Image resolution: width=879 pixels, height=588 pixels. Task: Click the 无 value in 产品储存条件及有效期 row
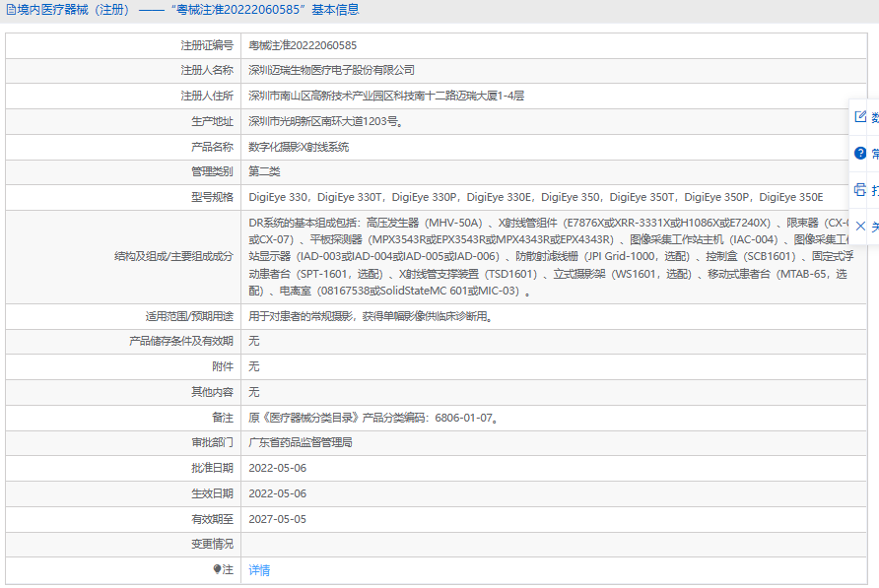coord(254,342)
